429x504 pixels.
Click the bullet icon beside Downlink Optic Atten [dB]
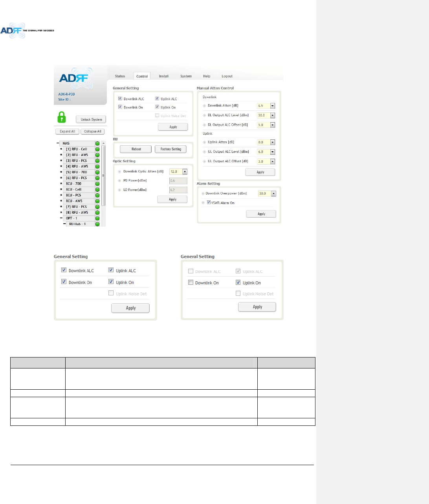119,172
